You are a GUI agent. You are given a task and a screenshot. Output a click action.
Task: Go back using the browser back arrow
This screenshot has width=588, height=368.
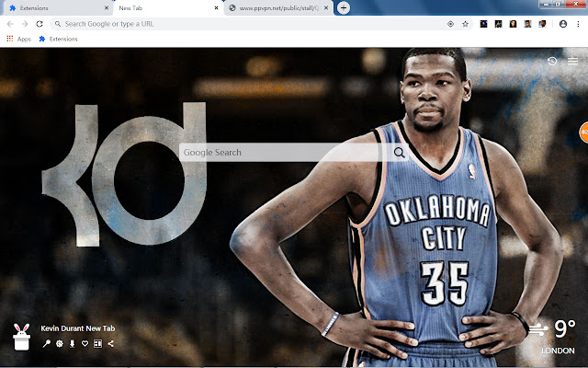coord(10,24)
